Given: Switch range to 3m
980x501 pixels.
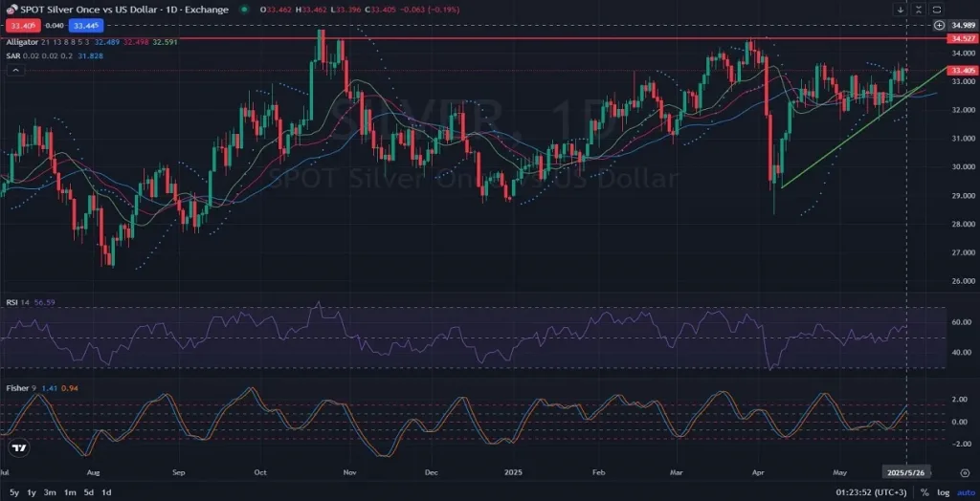Looking at the screenshot, I should 50,492.
